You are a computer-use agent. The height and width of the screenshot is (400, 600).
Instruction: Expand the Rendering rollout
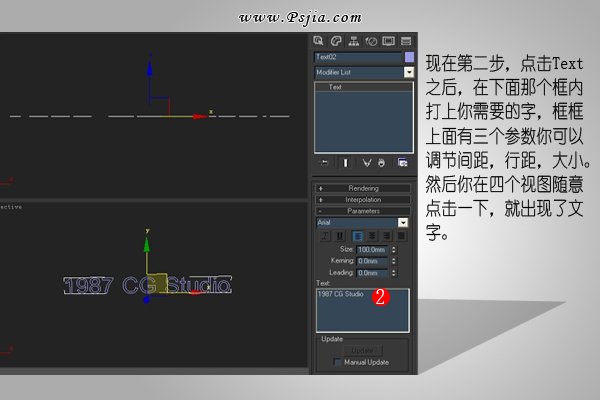pyautogui.click(x=363, y=188)
